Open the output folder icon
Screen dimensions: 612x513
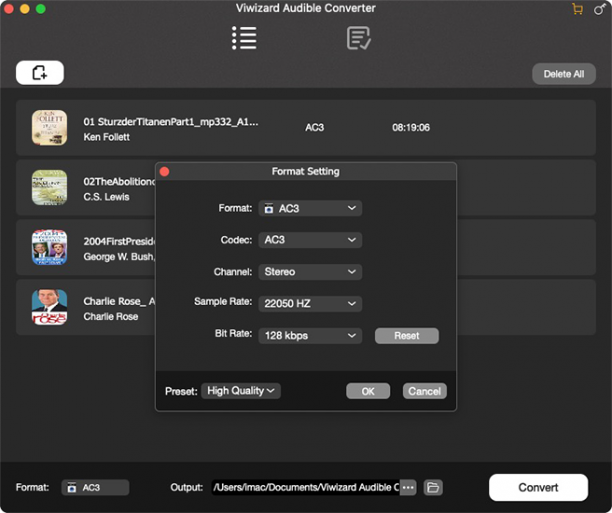[433, 487]
